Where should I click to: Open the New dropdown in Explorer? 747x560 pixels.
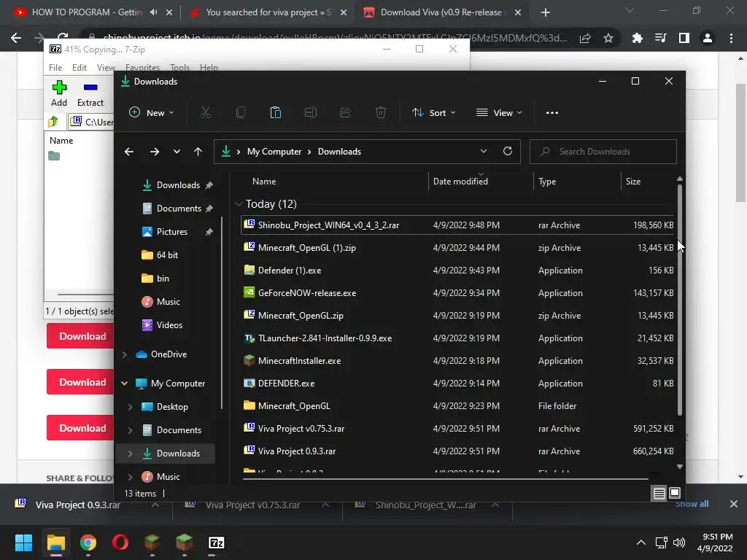coord(152,113)
